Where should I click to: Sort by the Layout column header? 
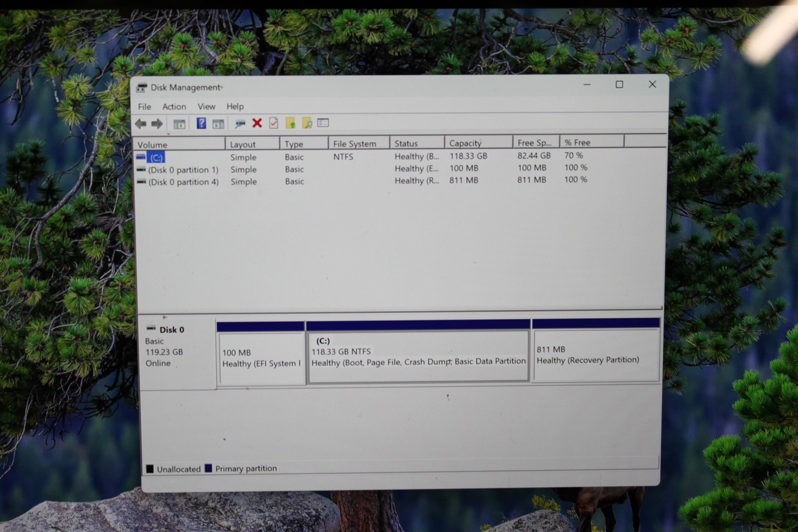[x=252, y=144]
